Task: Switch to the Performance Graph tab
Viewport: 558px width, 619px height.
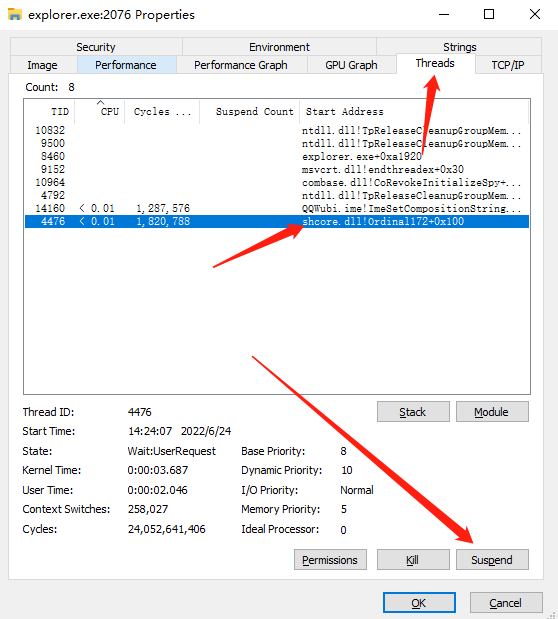Action: [240, 65]
